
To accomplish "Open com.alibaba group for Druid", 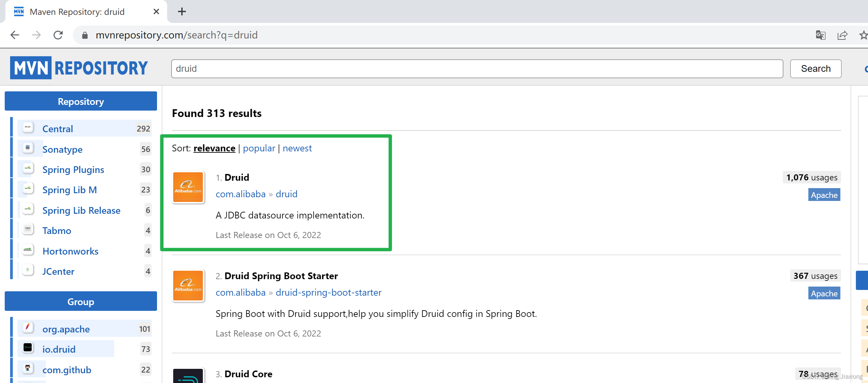I will coord(241,194).
